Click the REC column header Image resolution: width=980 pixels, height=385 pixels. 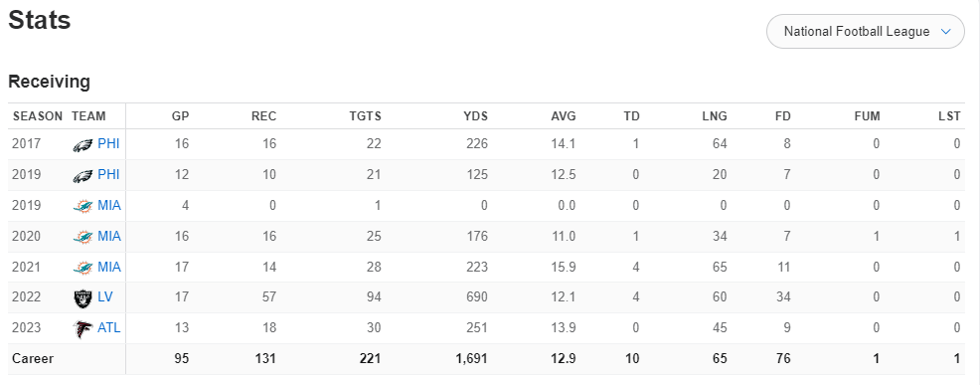click(263, 116)
